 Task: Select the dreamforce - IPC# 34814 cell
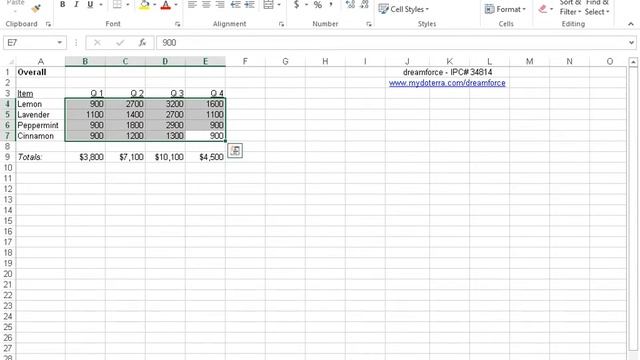pos(447,72)
